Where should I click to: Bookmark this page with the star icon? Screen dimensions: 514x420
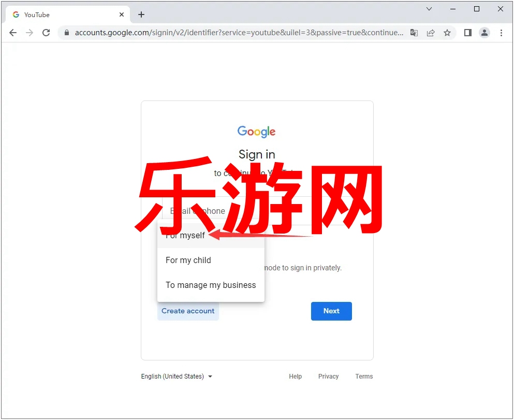[447, 33]
